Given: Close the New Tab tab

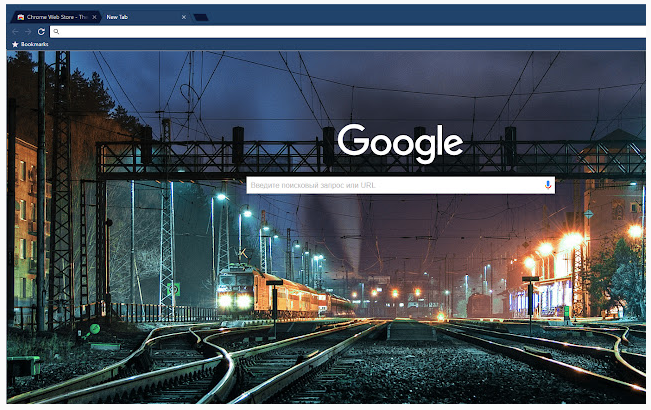Looking at the screenshot, I should click(184, 17).
